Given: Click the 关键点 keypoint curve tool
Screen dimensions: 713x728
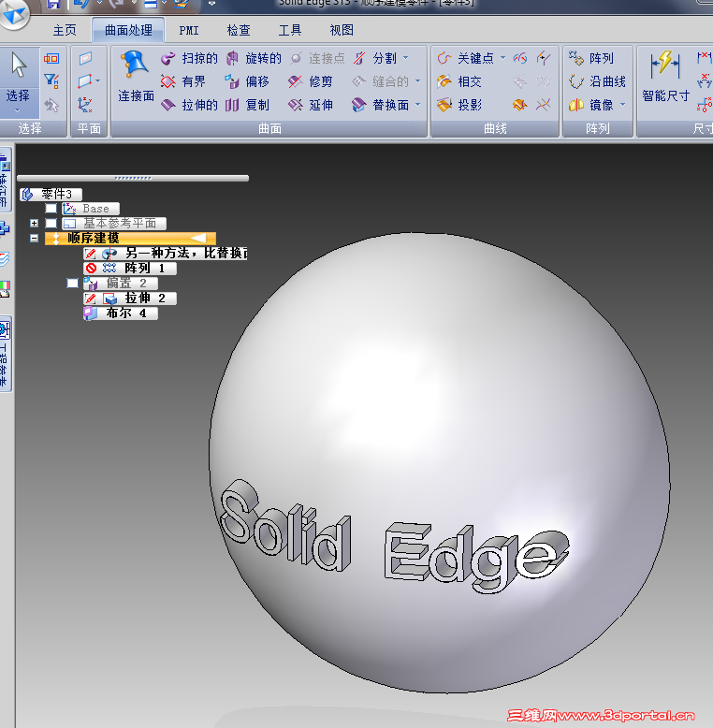Looking at the screenshot, I should [466, 58].
